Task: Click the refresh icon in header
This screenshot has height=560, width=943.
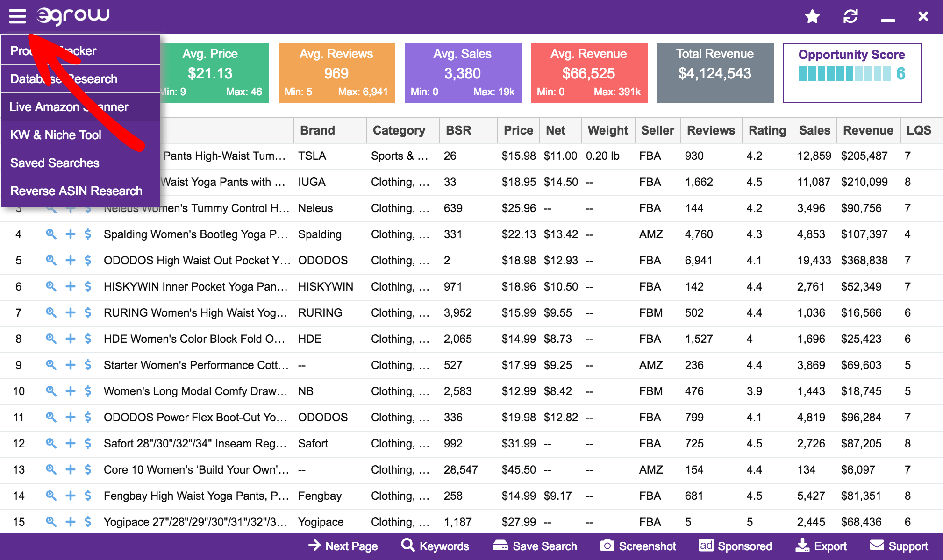Action: coord(850,17)
